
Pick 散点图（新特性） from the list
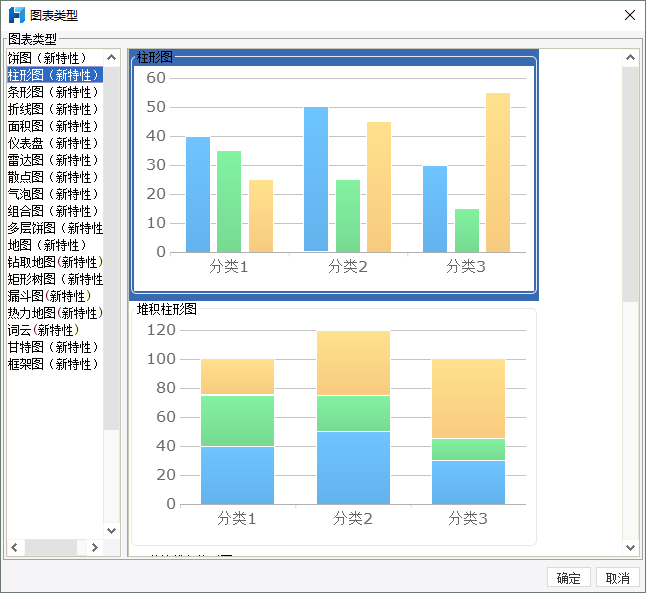click(x=55, y=177)
